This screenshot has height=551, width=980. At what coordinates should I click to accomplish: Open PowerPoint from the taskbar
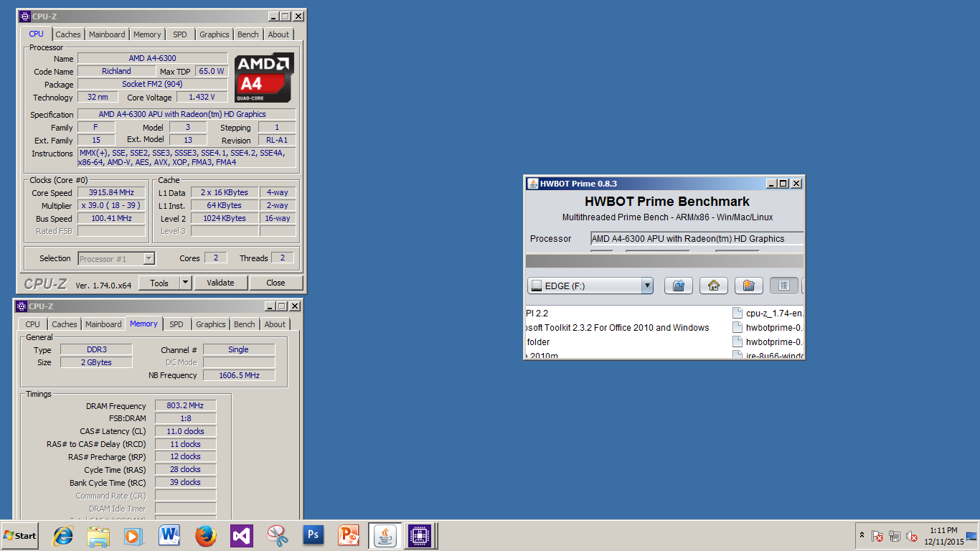pos(349,535)
